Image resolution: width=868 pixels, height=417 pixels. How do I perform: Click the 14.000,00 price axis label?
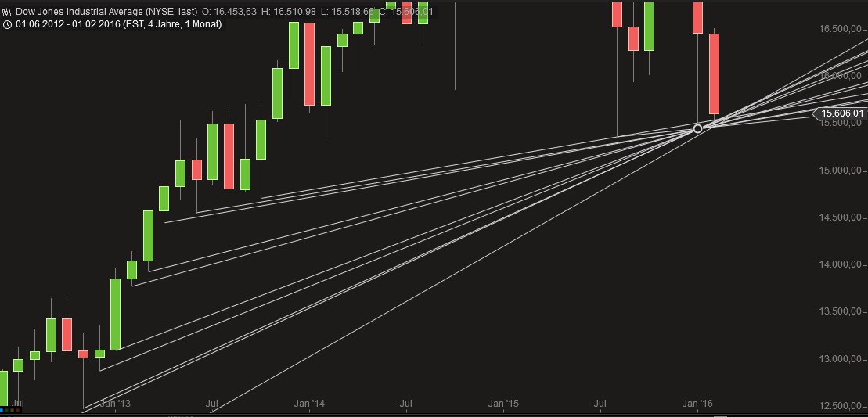841,264
